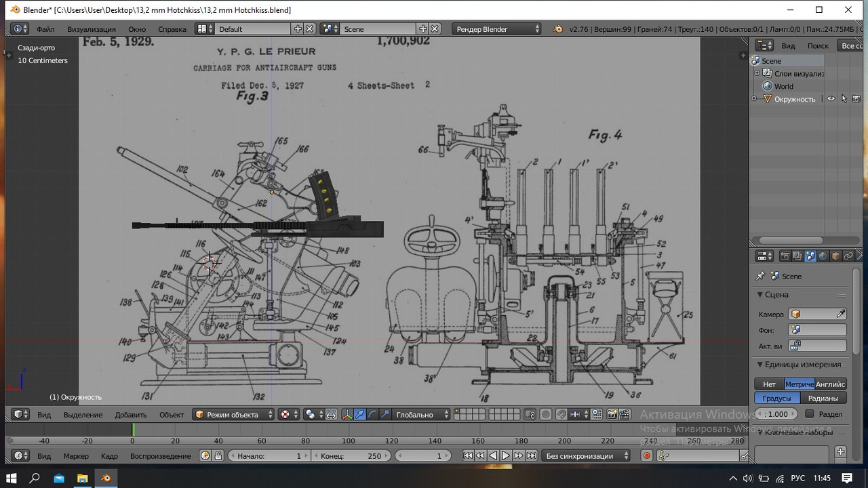Open the 3D view editor type selector

20,415
